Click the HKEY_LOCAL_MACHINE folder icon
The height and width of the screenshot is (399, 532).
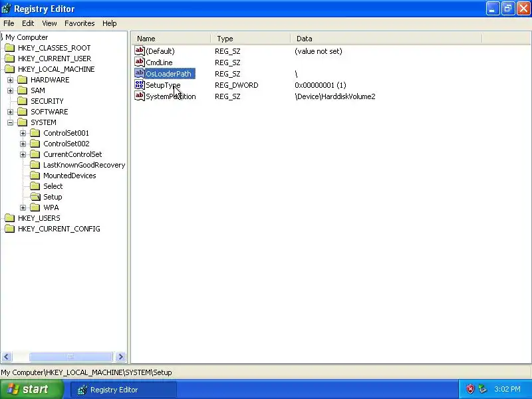(x=10, y=69)
